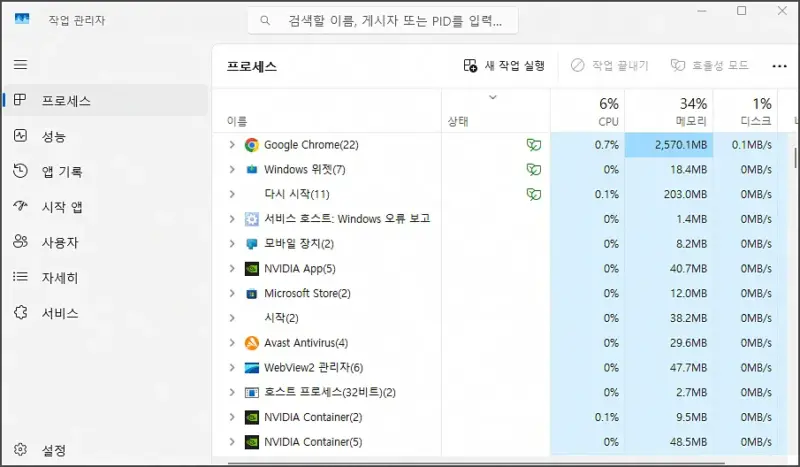Click efficiency leaf icon for Windows 위젯
The image size is (800, 467).
[x=534, y=169]
